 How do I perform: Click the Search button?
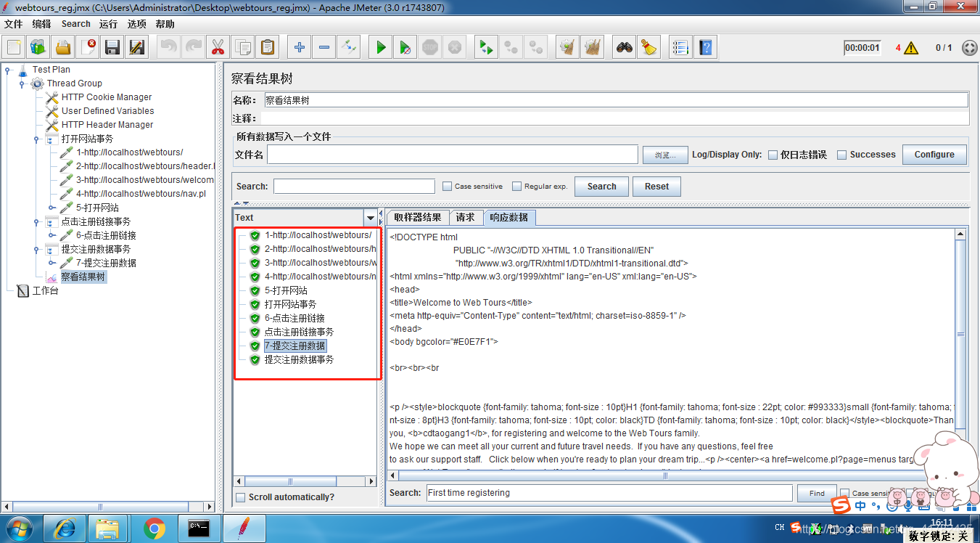coord(601,187)
